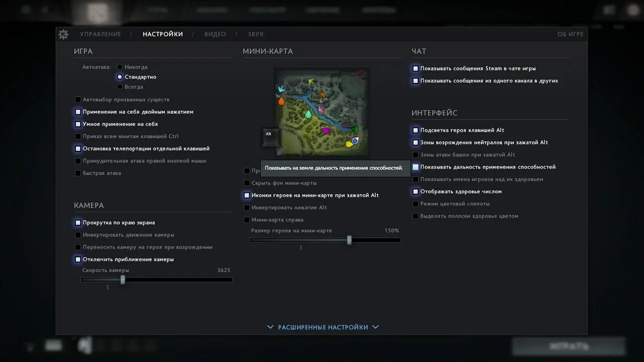This screenshot has height=362, width=644.
Task: Enable Автовыбор призванных существ checkbox
Action: 78,100
